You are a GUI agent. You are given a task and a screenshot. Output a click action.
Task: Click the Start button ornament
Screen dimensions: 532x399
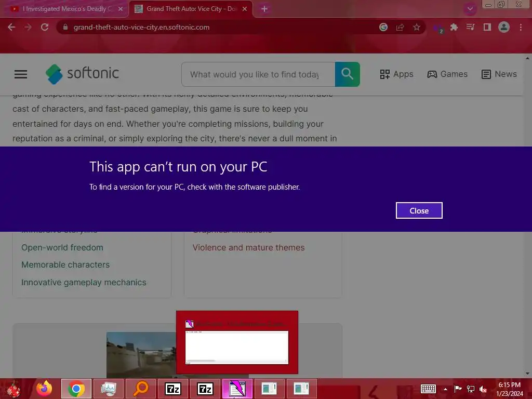click(x=14, y=389)
